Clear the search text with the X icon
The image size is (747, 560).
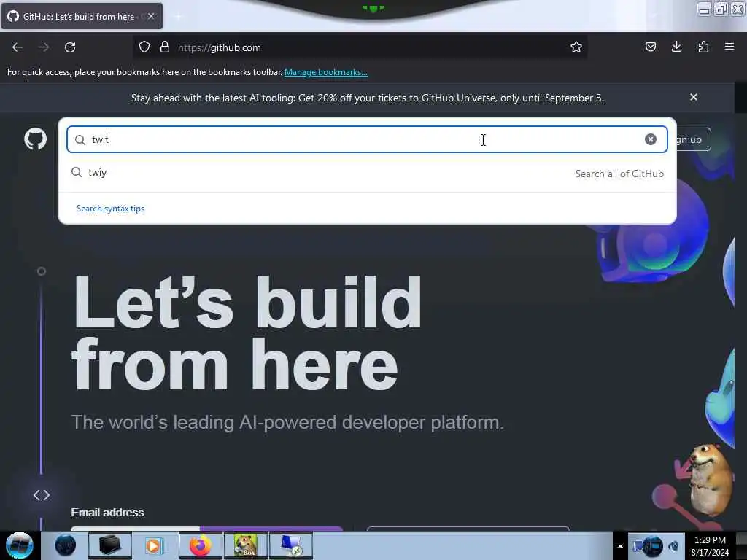tap(650, 139)
